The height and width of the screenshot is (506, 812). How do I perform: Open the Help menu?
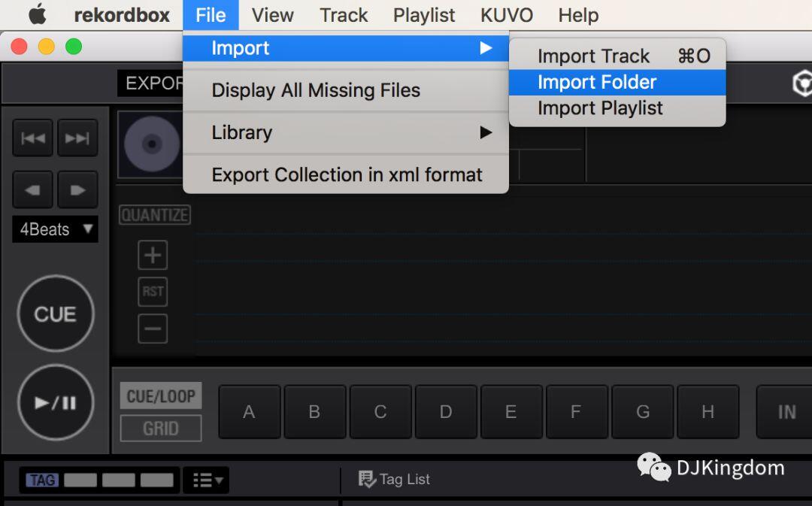pos(578,15)
